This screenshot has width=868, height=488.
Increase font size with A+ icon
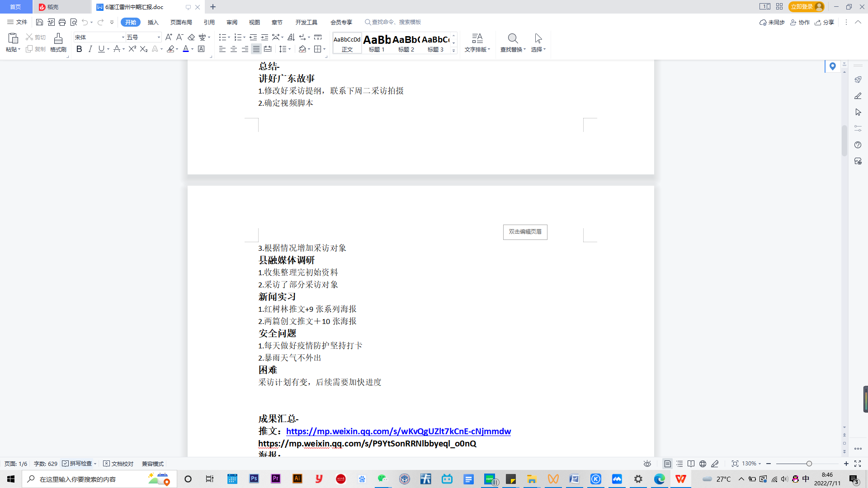[169, 37]
